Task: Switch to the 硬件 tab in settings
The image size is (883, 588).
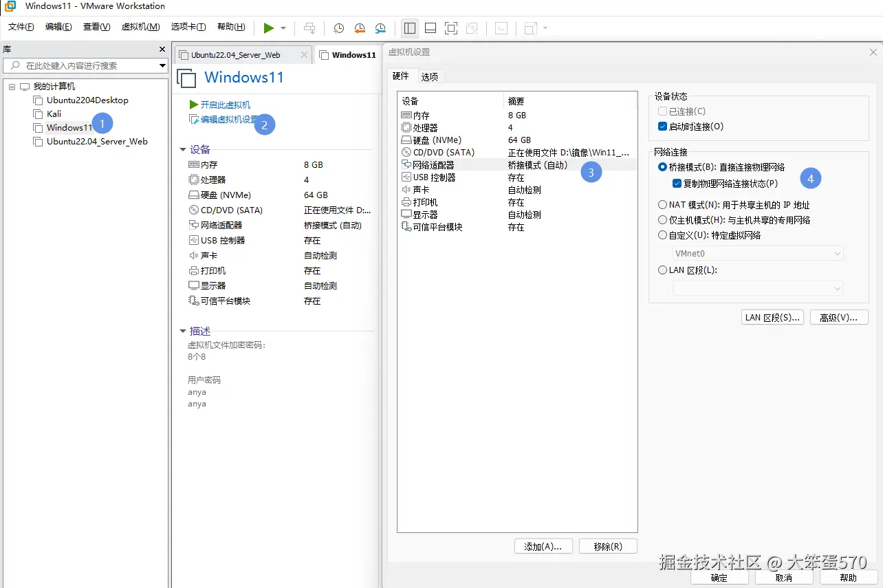Action: click(x=401, y=76)
